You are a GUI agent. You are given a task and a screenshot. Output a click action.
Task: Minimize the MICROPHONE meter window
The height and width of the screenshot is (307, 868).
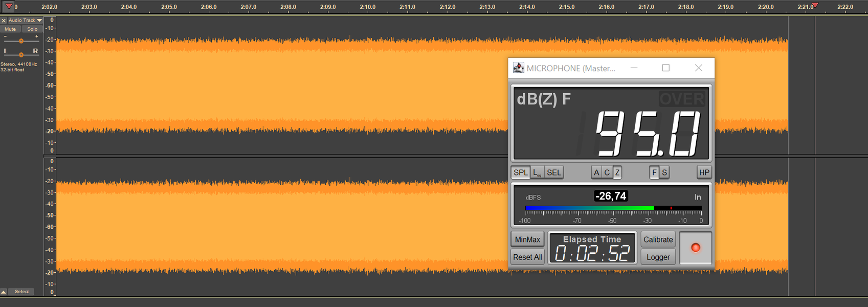point(634,68)
